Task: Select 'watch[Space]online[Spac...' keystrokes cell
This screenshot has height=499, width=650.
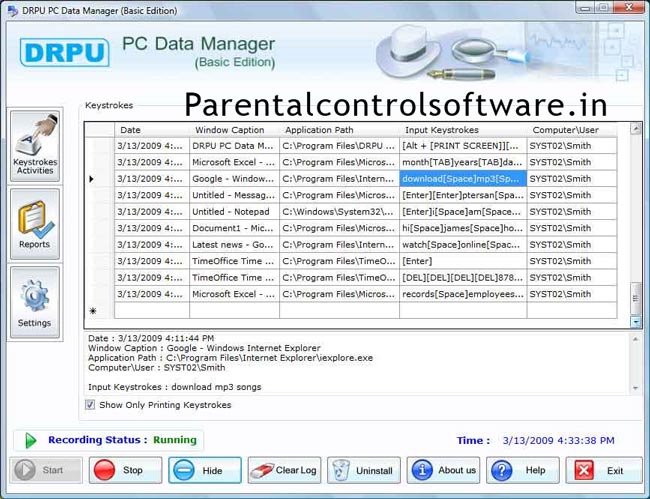Action: tap(463, 245)
